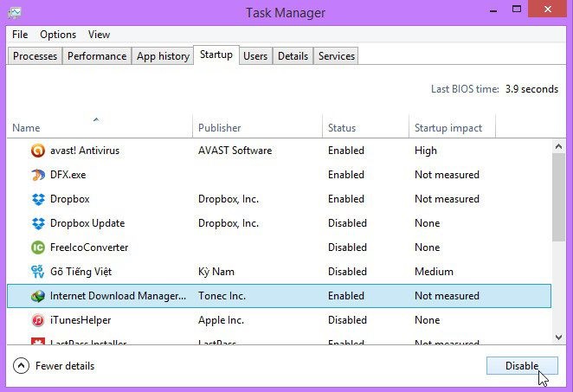Switch to the Processes tab

pyautogui.click(x=35, y=56)
